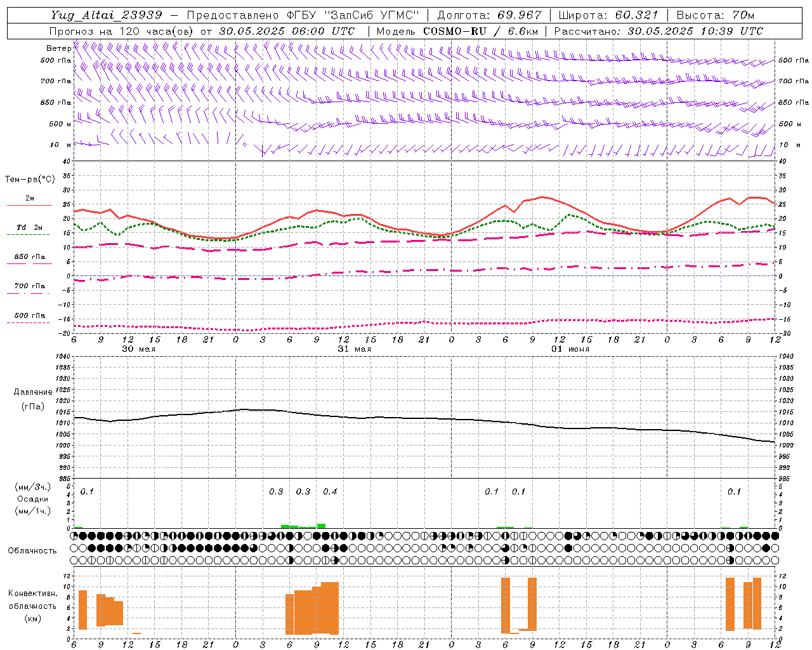The height and width of the screenshot is (650, 812).
Task: Click the station name Yug_Altai_23939 in header
Action: (107, 15)
